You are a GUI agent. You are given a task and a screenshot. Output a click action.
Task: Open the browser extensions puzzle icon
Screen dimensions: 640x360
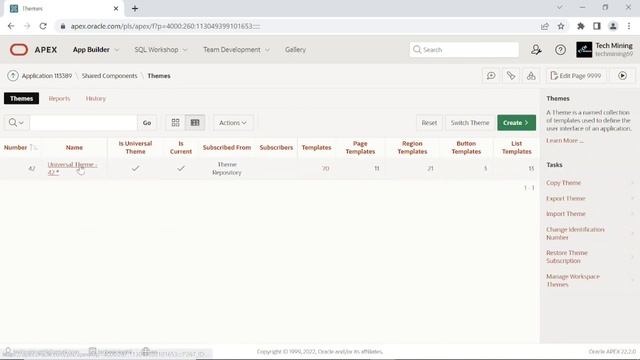pyautogui.click(x=580, y=26)
